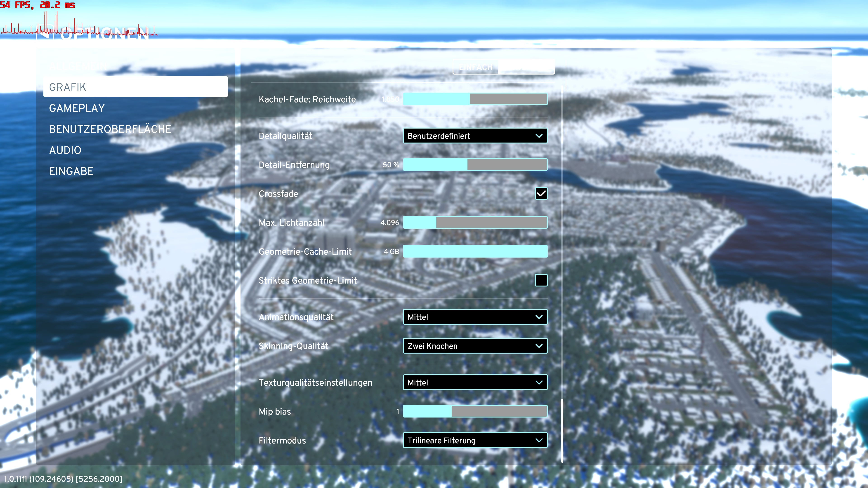Expand the Animationsqualität dropdown
Image resolution: width=868 pixels, height=488 pixels.
[475, 317]
